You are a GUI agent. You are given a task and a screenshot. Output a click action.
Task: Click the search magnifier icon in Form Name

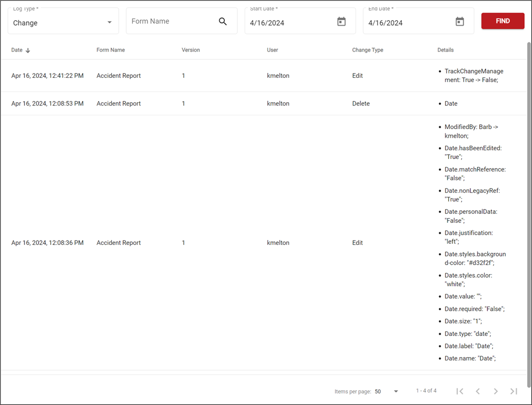point(223,21)
